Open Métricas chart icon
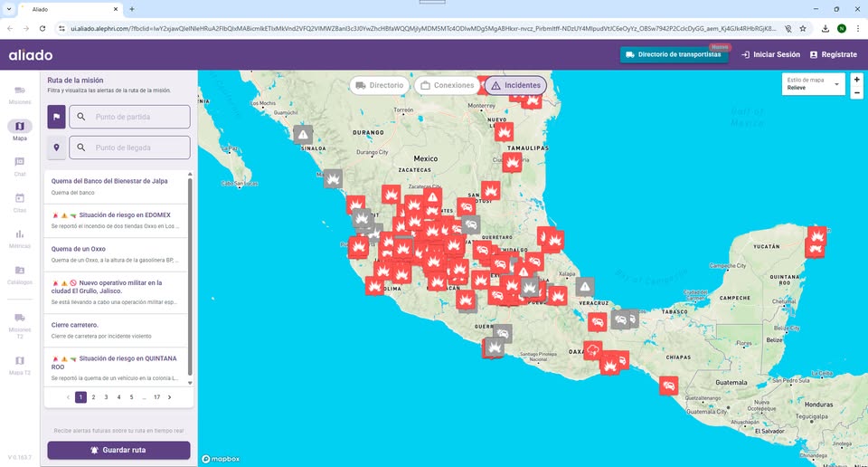Image resolution: width=868 pixels, height=467 pixels. tap(20, 238)
